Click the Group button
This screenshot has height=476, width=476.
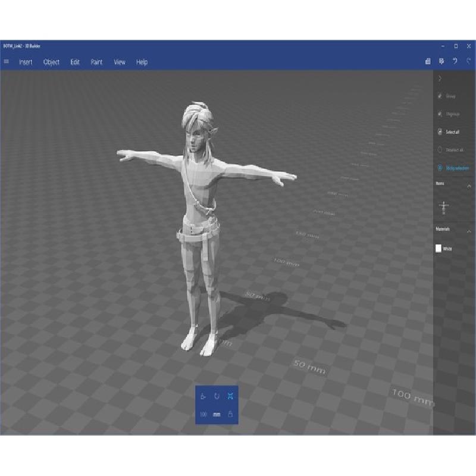pyautogui.click(x=447, y=96)
